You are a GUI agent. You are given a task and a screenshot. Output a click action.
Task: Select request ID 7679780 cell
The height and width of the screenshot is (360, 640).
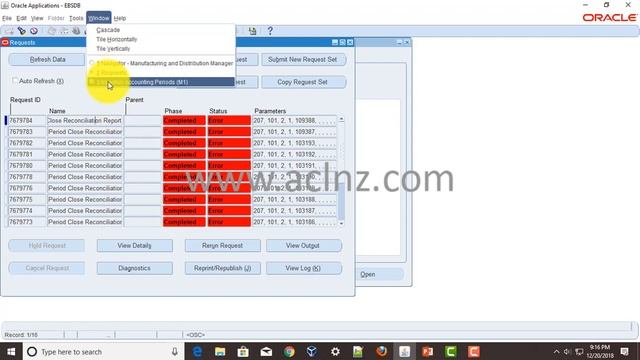[27, 166]
